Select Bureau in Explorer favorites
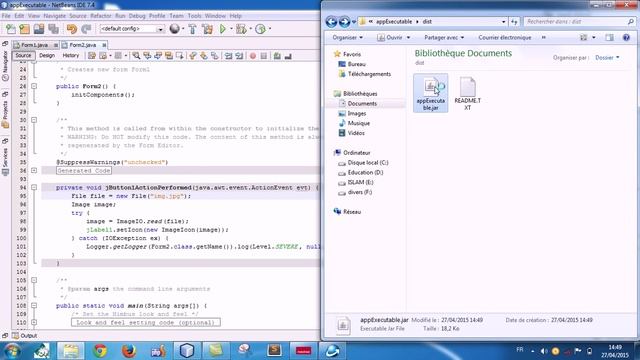 click(x=357, y=64)
